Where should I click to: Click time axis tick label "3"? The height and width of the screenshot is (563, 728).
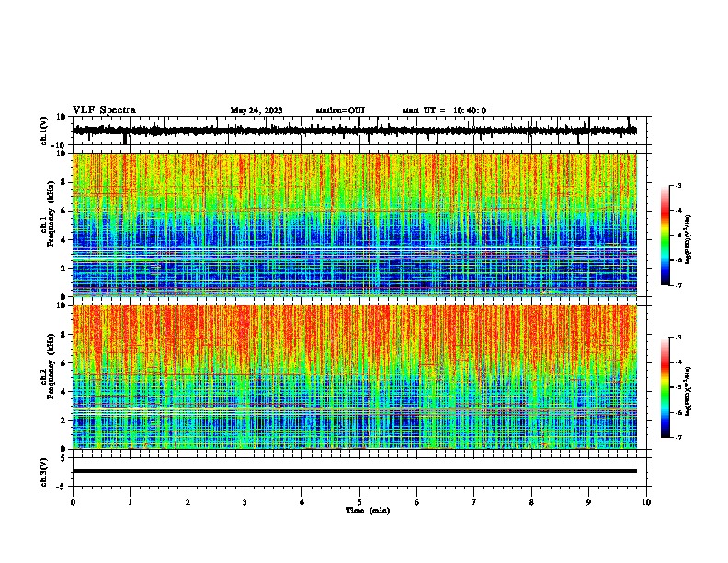click(x=245, y=502)
